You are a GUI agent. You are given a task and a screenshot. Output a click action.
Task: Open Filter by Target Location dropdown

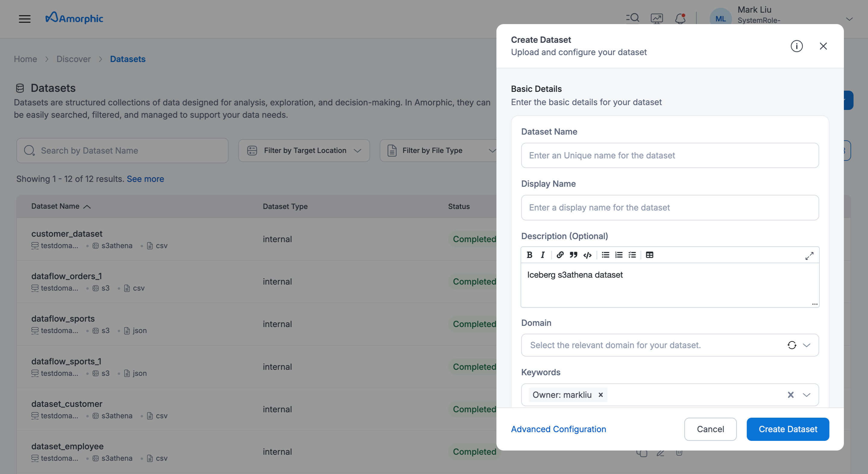click(304, 151)
